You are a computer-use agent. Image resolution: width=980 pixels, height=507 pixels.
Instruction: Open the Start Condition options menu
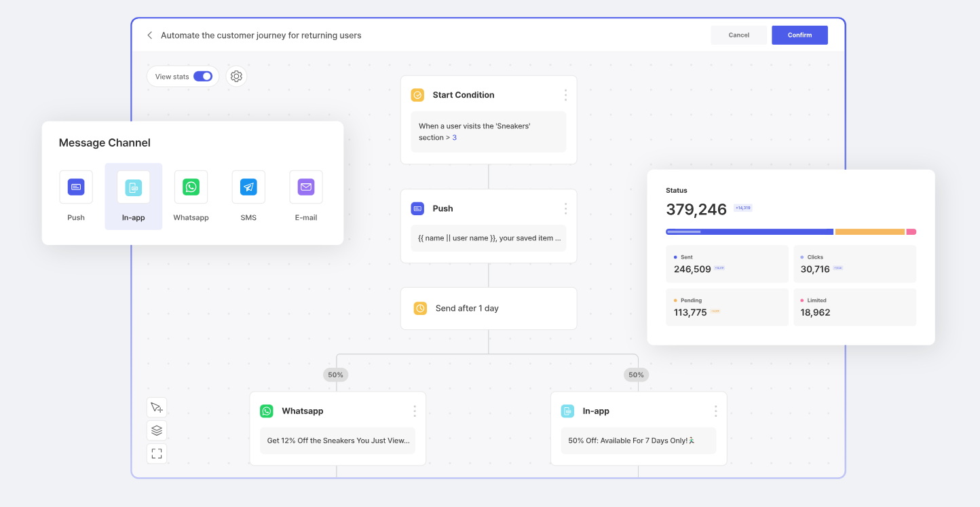(565, 95)
